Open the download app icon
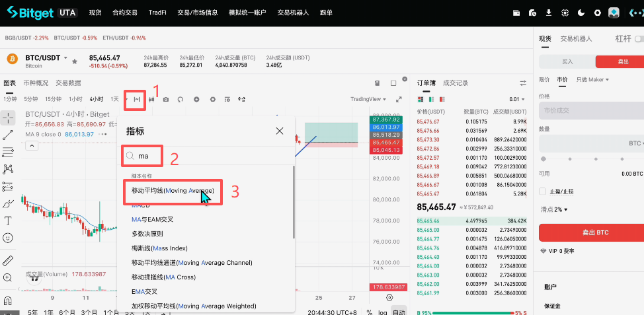644x315 pixels. coord(549,13)
